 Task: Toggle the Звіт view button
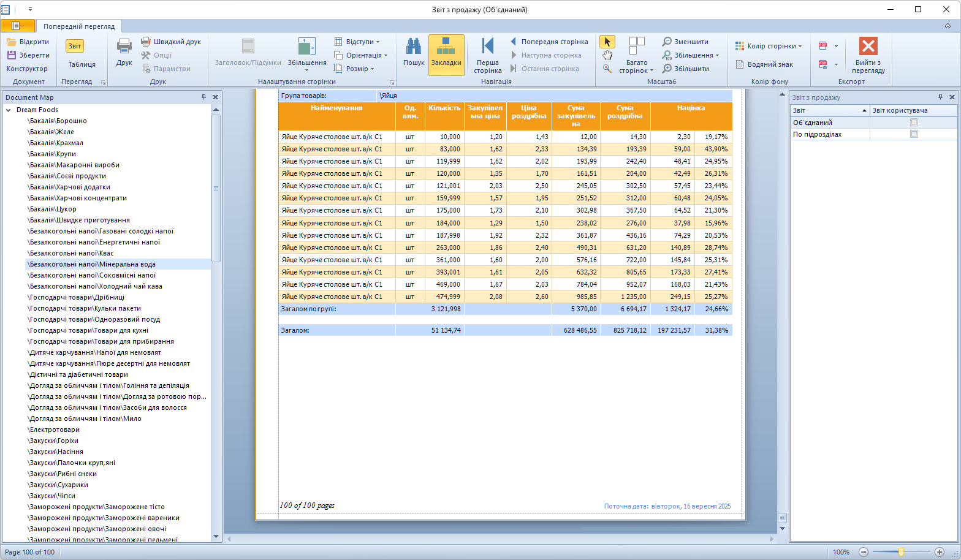coord(75,46)
